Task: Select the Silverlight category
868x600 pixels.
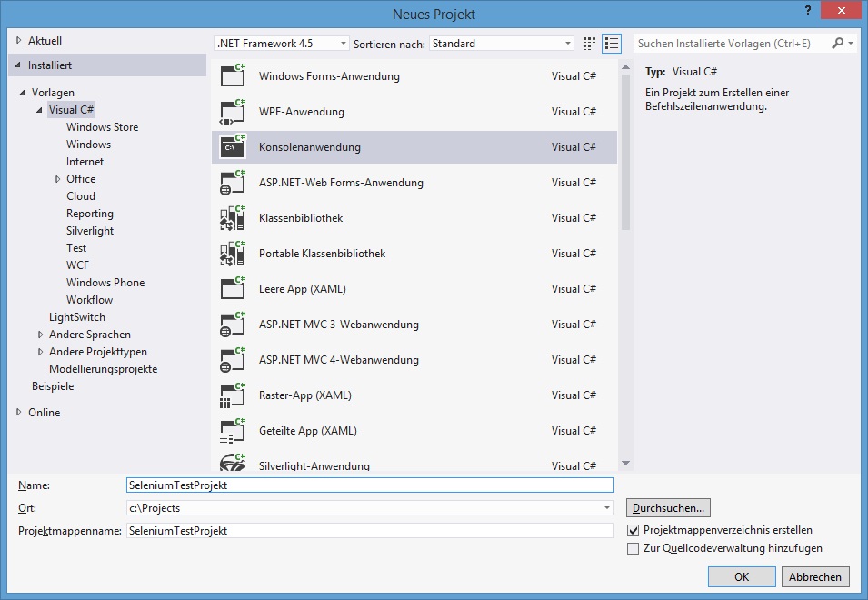Action: tap(90, 231)
